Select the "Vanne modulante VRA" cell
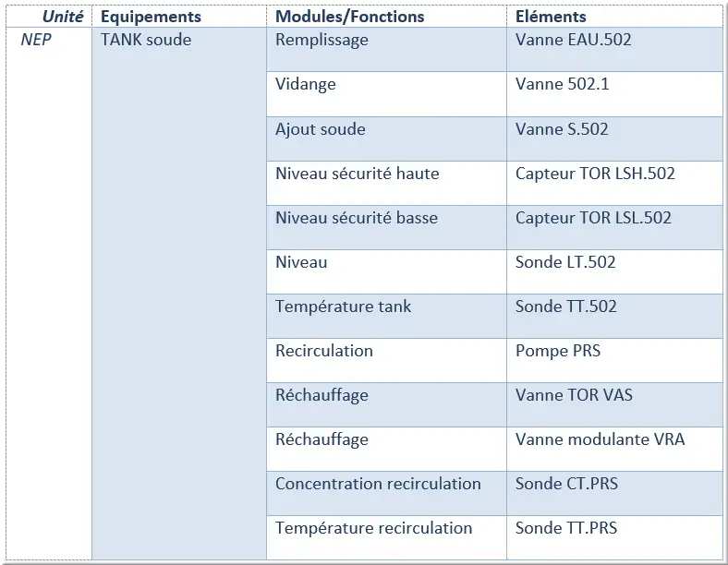 pos(601,439)
